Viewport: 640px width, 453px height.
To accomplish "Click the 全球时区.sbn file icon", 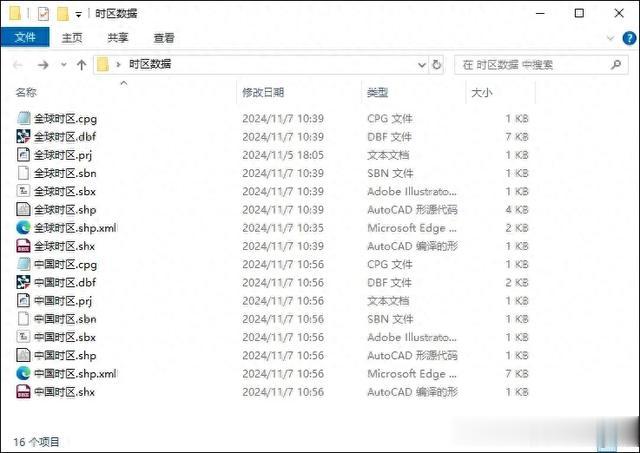I will [23, 173].
